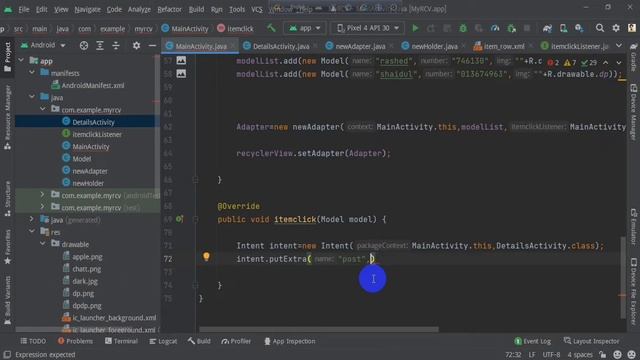Open SDK Manager icon
Viewport: 640px width, 360px height.
[x=579, y=28]
